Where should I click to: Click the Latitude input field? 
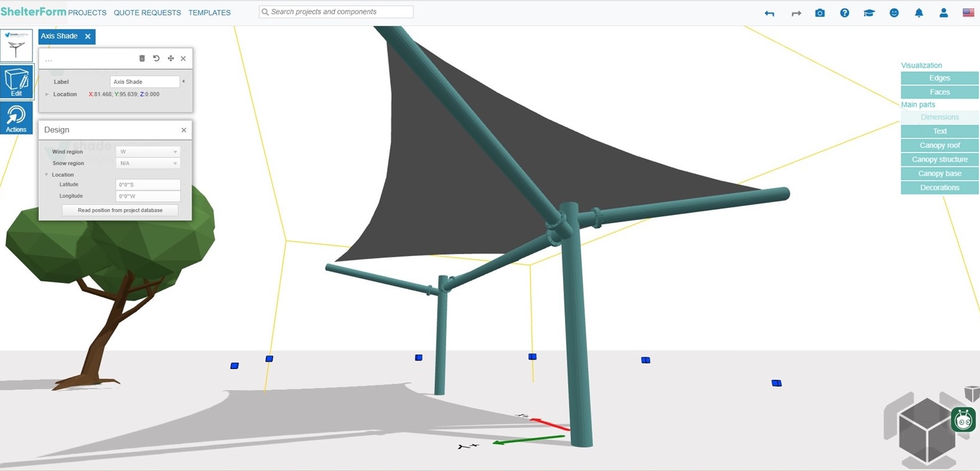[148, 185]
